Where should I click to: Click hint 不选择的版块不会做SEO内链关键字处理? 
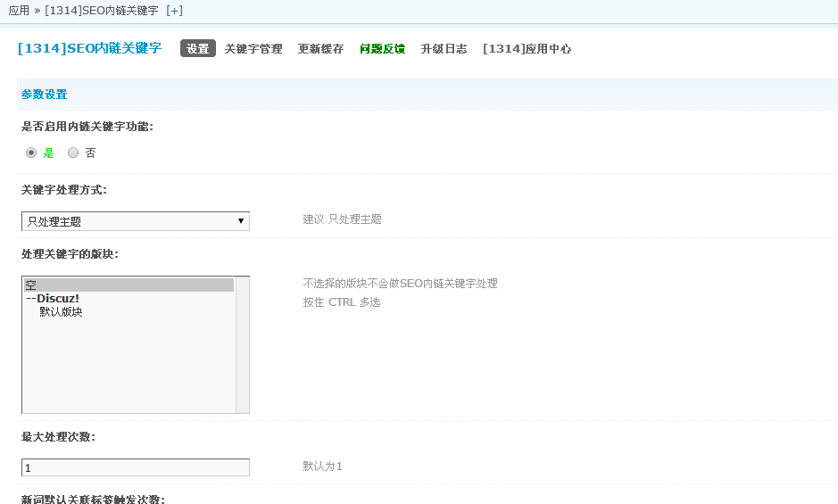401,284
